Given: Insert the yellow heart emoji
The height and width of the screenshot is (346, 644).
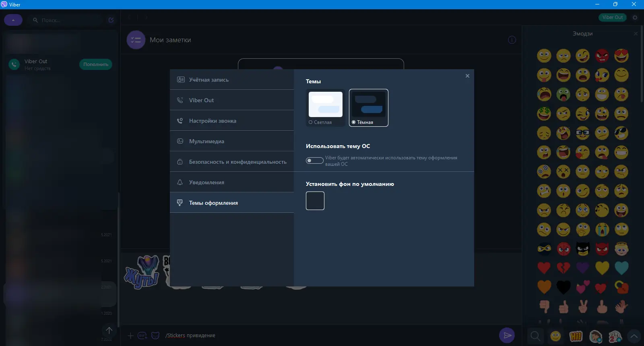Looking at the screenshot, I should click(x=602, y=268).
